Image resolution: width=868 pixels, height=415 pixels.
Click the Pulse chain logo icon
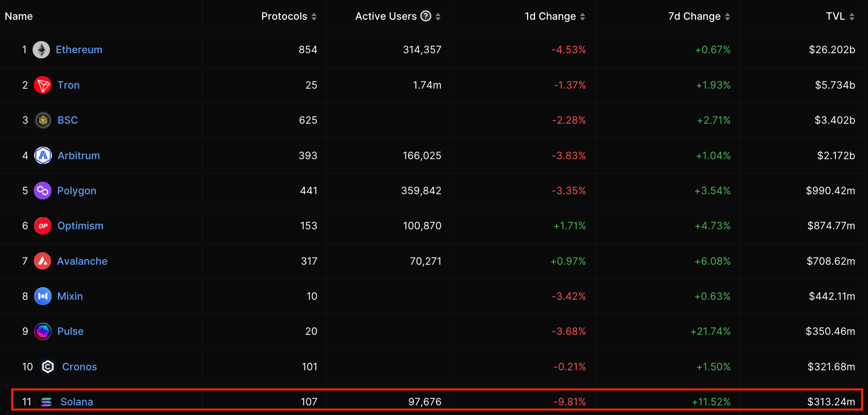pyautogui.click(x=43, y=331)
